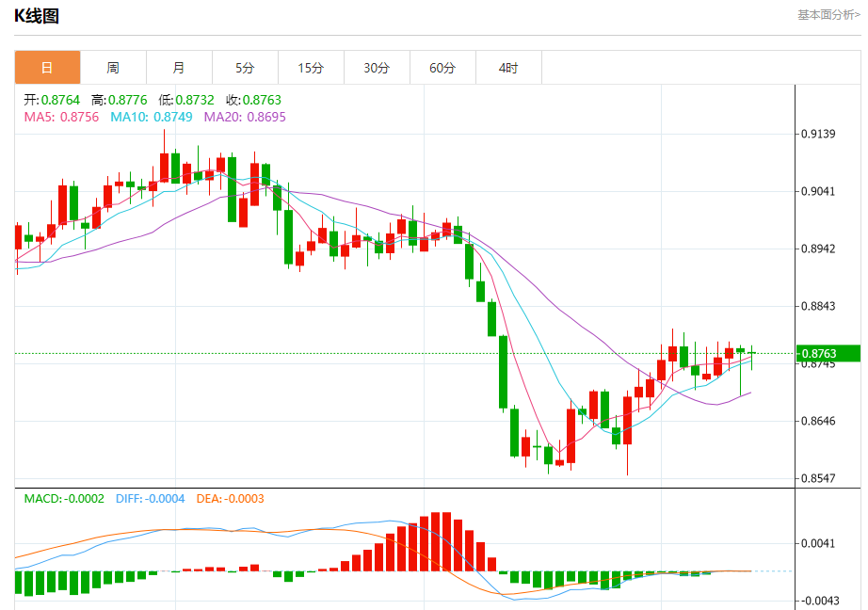This screenshot has height=610, width=868.
Task: Click the 0.8942 price axis label
Action: (x=818, y=249)
